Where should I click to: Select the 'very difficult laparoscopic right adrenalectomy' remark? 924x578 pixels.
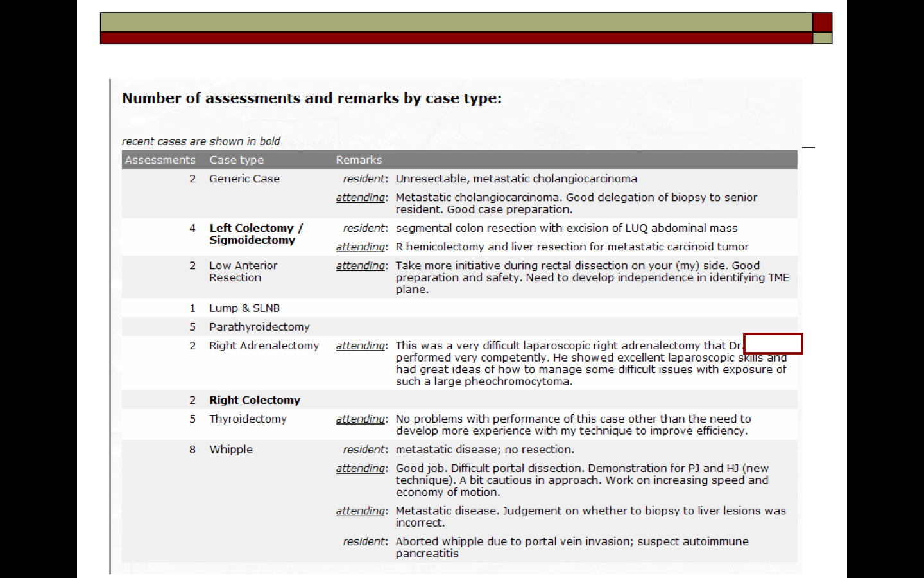(x=591, y=363)
